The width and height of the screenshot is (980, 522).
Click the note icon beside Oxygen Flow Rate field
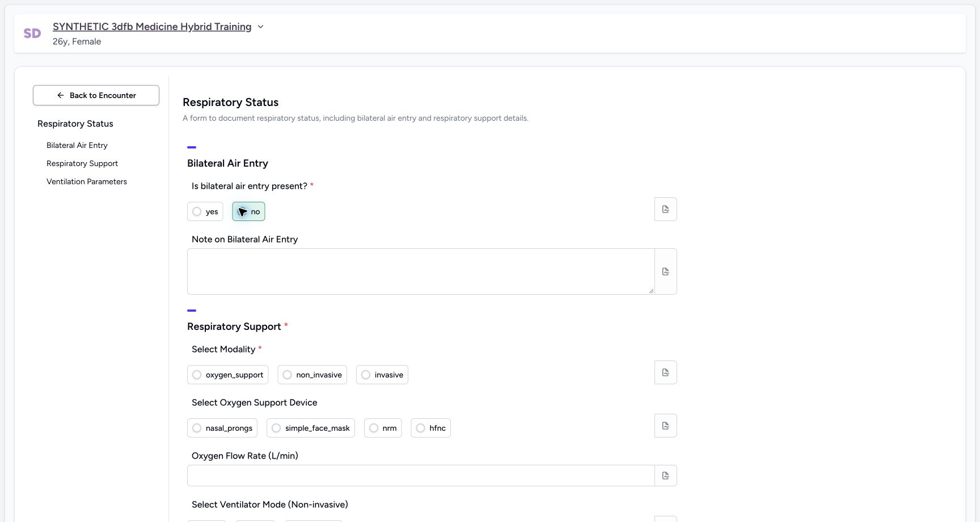tap(665, 476)
